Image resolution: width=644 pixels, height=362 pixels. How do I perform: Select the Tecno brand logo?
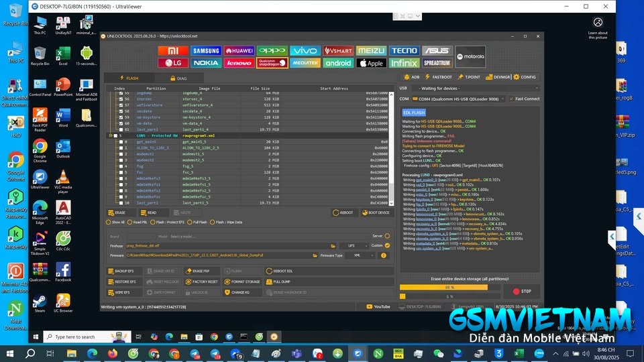point(404,51)
